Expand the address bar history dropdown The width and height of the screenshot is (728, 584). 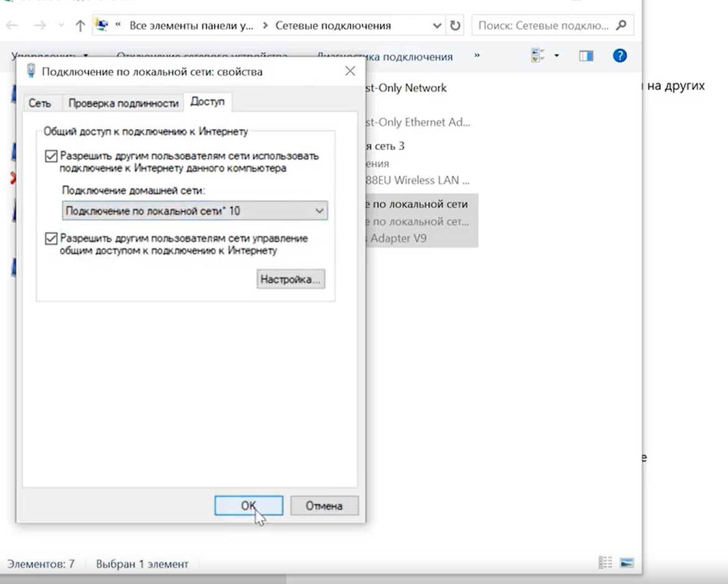pos(437,26)
